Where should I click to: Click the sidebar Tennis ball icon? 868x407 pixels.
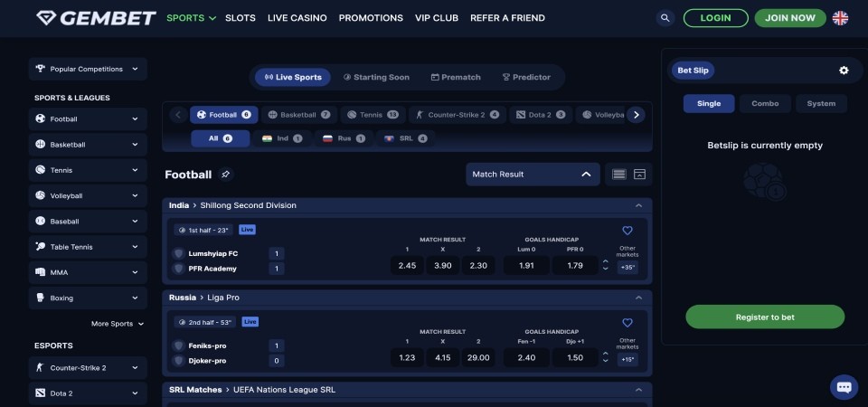click(x=41, y=170)
